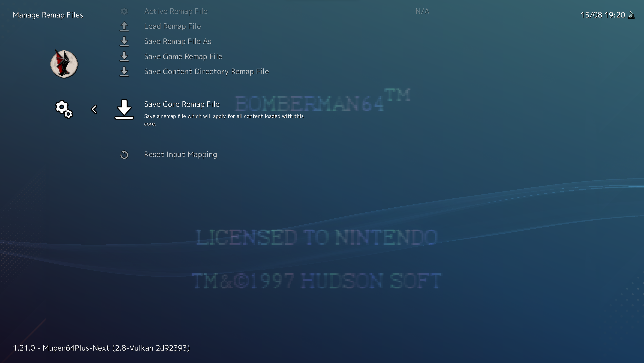
Task: Click the upload arrow icon for Load Remap File
Action: 124,26
